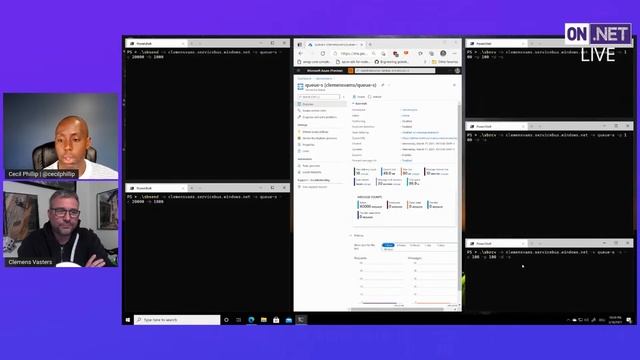This screenshot has height=360, width=640.
Task: Click clemensvams breadcrumb link
Action: click(x=324, y=78)
